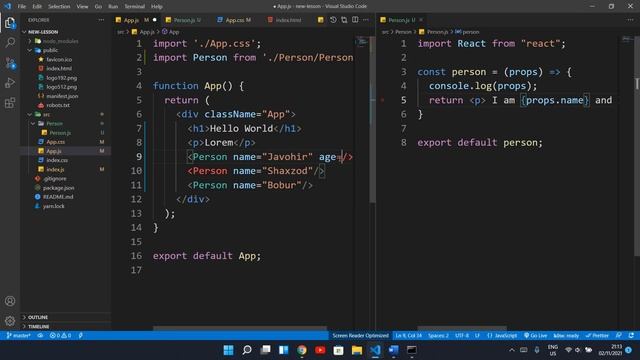
Task: Expand the TIMELINE section
Action: [x=38, y=327]
